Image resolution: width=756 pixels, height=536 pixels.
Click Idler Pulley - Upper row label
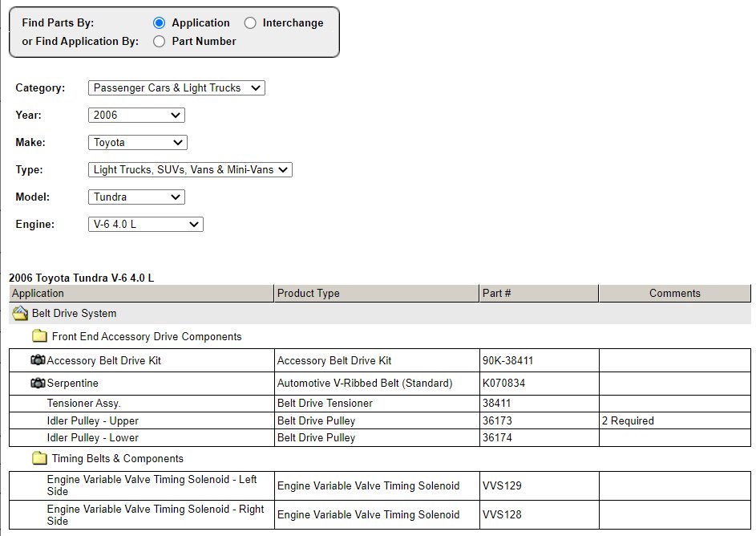[x=92, y=420]
